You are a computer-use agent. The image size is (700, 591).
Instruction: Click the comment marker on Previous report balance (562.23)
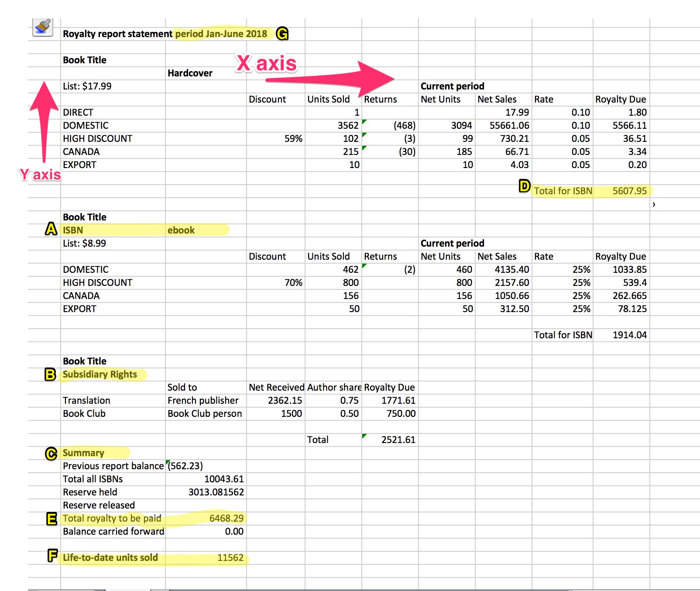click(x=168, y=463)
